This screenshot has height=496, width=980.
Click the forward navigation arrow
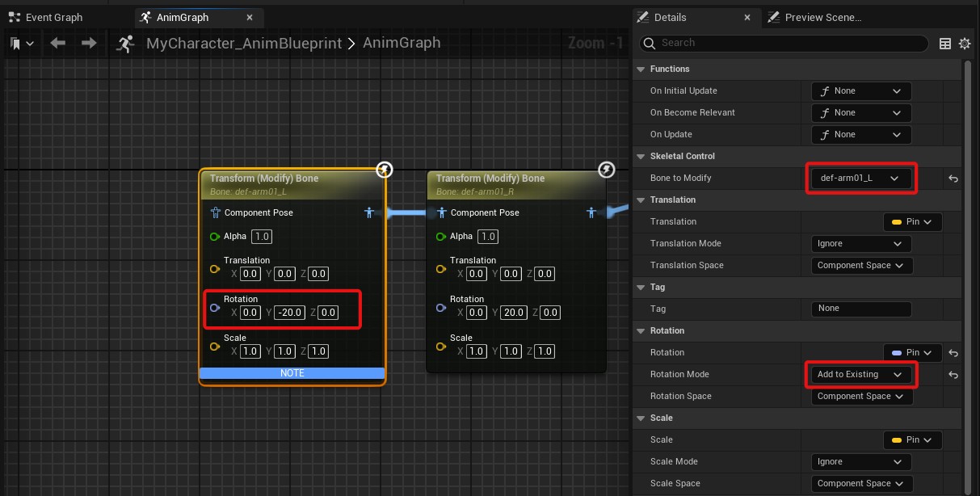pyautogui.click(x=89, y=44)
